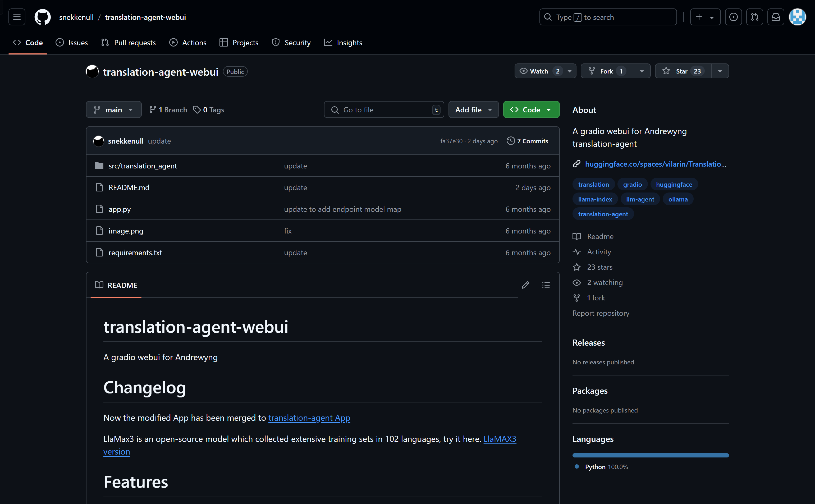Viewport: 815px width, 504px height.
Task: Open the src/translation_agent folder
Action: tap(143, 166)
